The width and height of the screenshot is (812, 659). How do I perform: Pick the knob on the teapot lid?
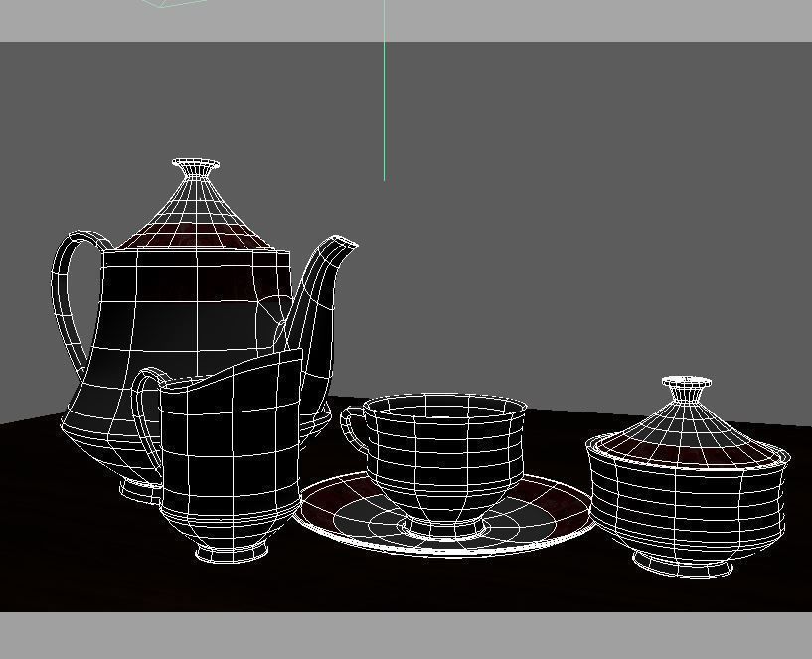point(196,168)
